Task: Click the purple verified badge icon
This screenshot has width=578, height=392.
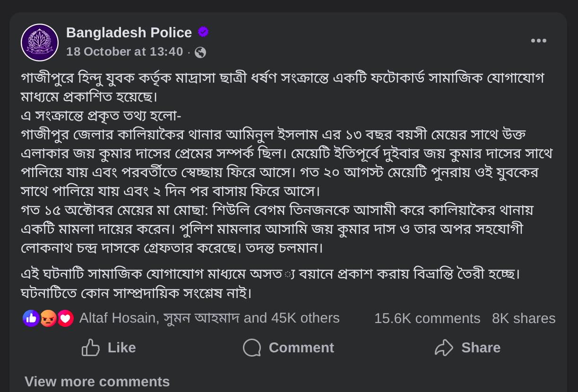Action: [203, 32]
